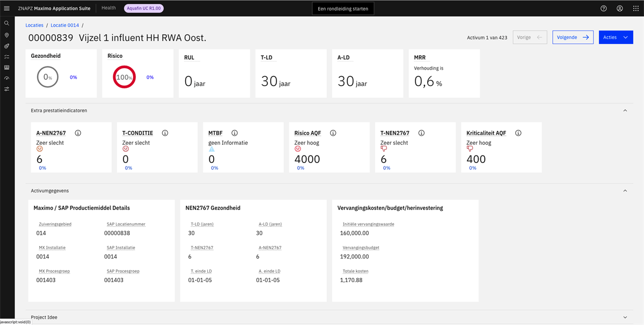Viewport: 644px width, 325px height.
Task: Select Kriticaliteit AQF value 400
Action: [476, 159]
